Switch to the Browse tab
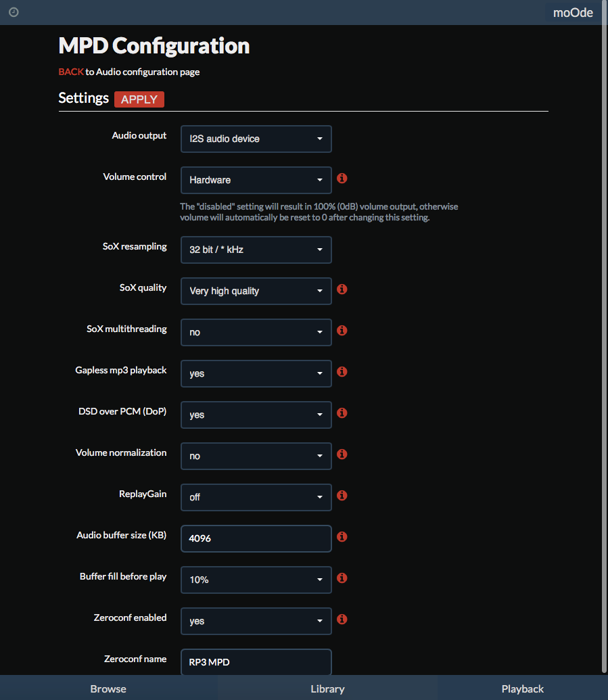This screenshot has width=608, height=700. coord(108,689)
